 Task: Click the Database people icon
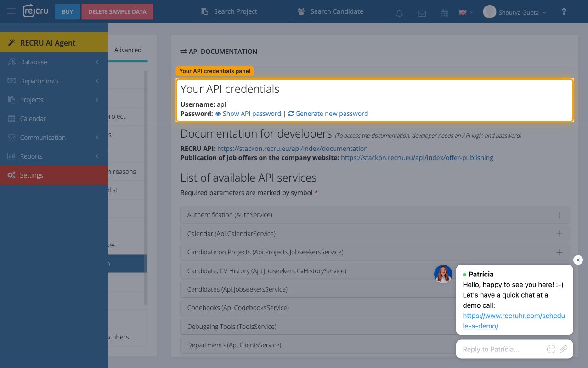pos(11,62)
